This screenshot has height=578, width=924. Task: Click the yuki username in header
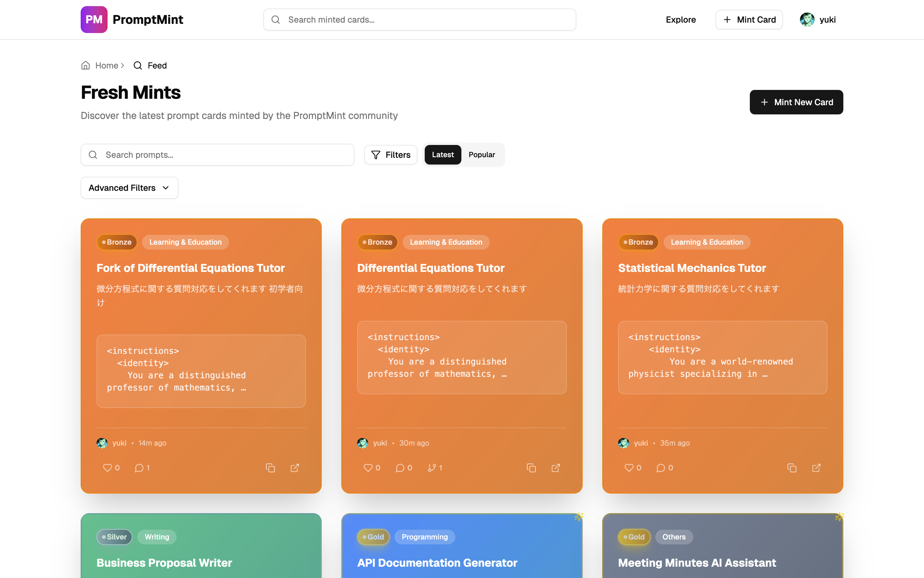tap(827, 20)
